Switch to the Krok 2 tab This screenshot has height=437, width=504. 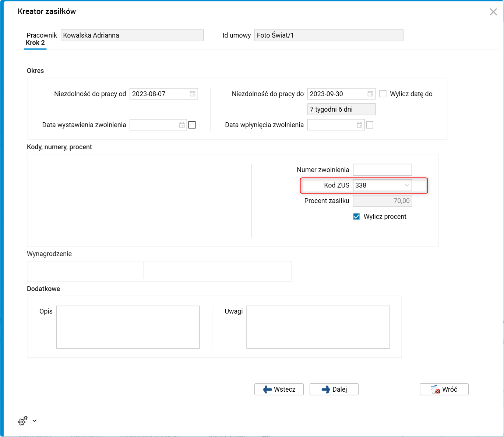35,43
